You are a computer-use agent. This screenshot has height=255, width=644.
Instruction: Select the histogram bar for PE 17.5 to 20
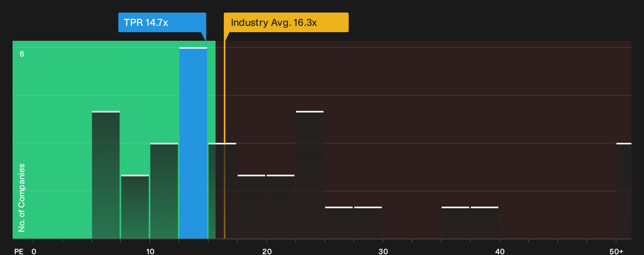(252, 207)
